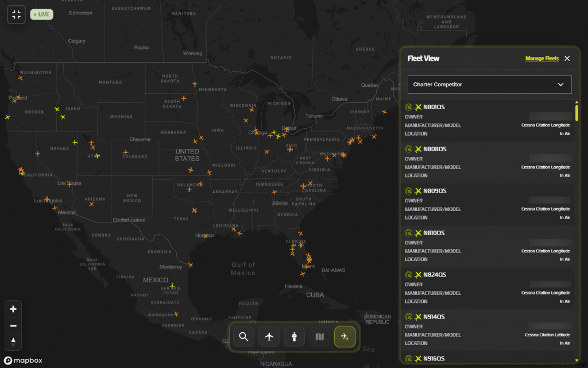Zoom in on the map
The height and width of the screenshot is (368, 588).
pyautogui.click(x=13, y=309)
